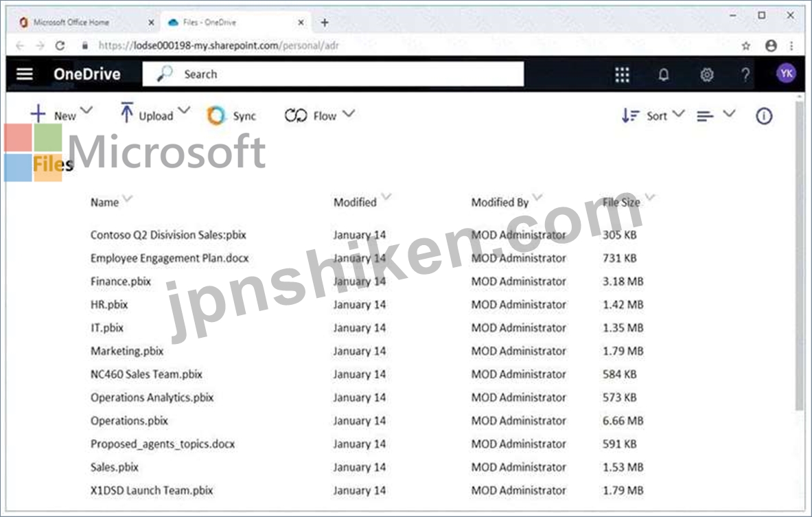Click in the Search box
Image resolution: width=812 pixels, height=517 pixels.
(x=333, y=74)
